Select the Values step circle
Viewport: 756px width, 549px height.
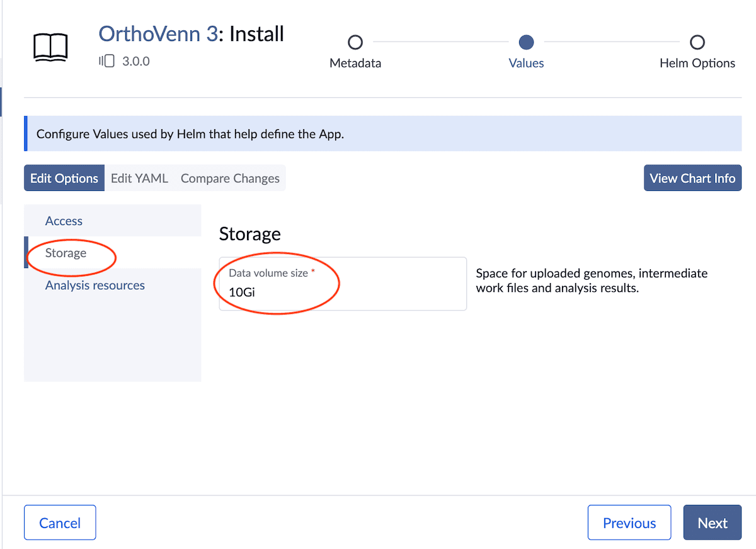pos(526,42)
